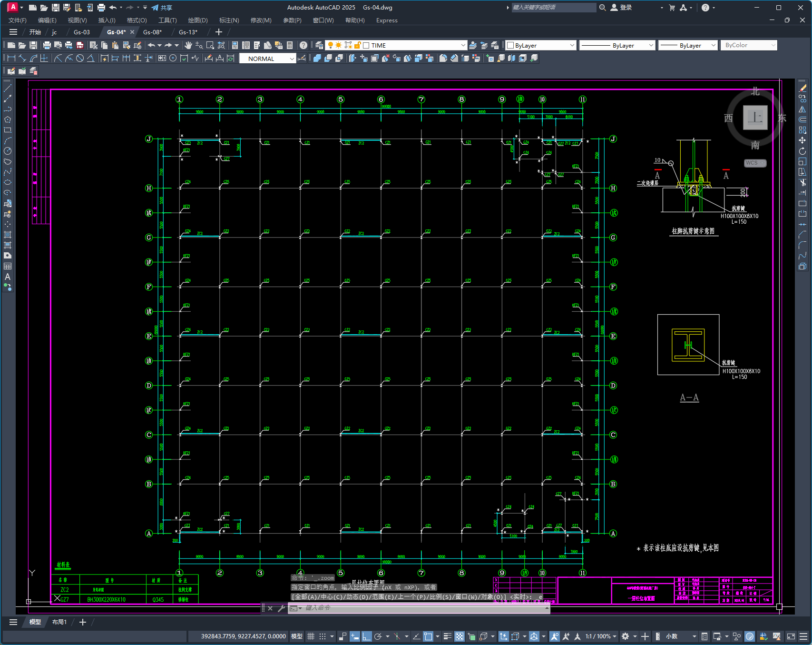This screenshot has height=645, width=812.
Task: Open the 文件(F) menu
Action: click(18, 20)
